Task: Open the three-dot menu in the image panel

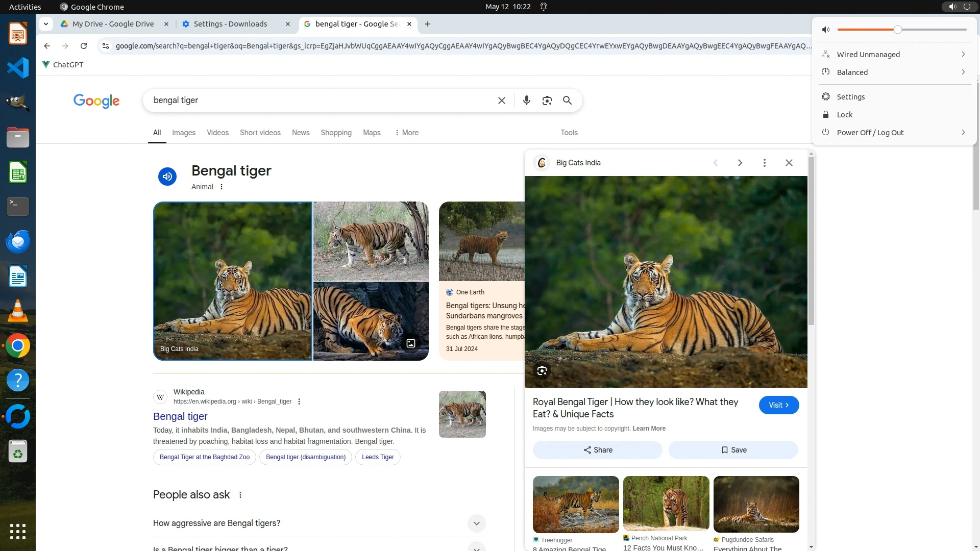Action: 764,163
